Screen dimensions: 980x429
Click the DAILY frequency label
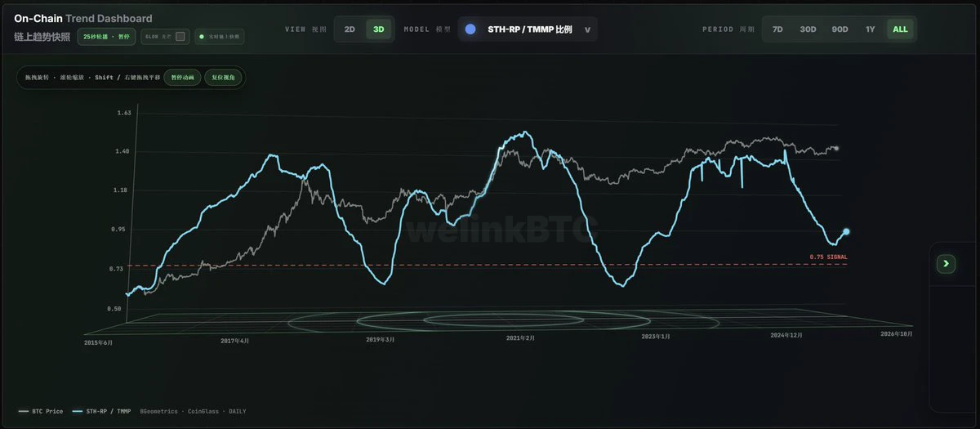pos(237,411)
